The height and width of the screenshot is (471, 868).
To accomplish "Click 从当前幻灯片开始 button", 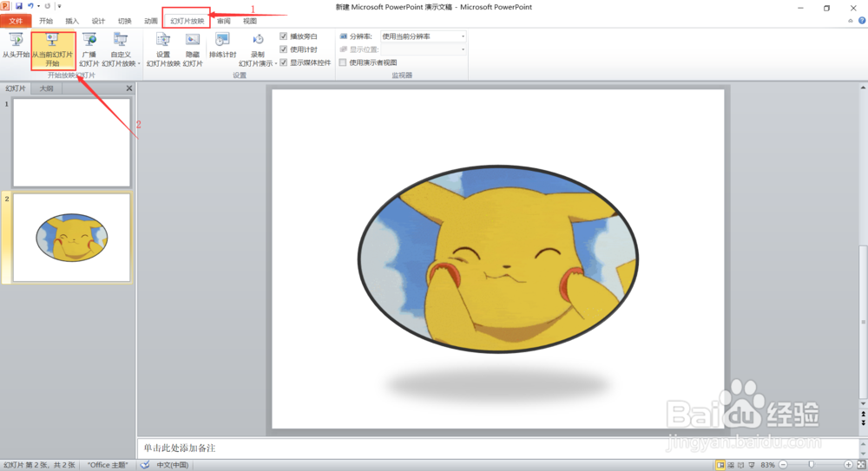I will coord(52,49).
